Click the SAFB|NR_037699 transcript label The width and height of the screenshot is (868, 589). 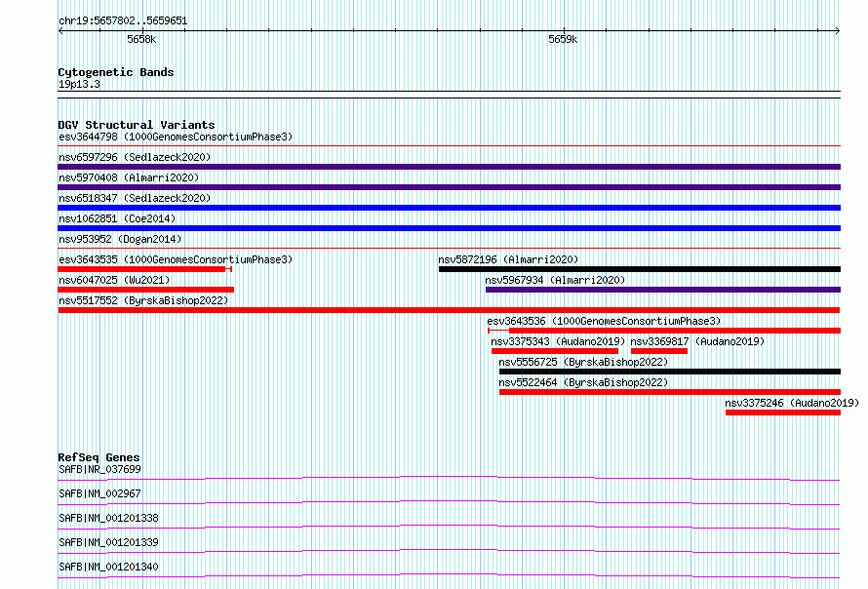[x=99, y=469]
